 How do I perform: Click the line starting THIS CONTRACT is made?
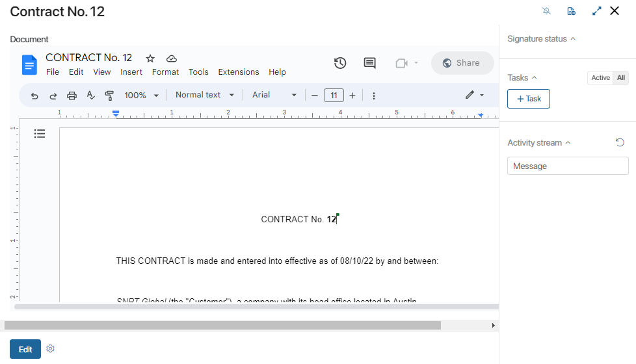[x=277, y=261]
